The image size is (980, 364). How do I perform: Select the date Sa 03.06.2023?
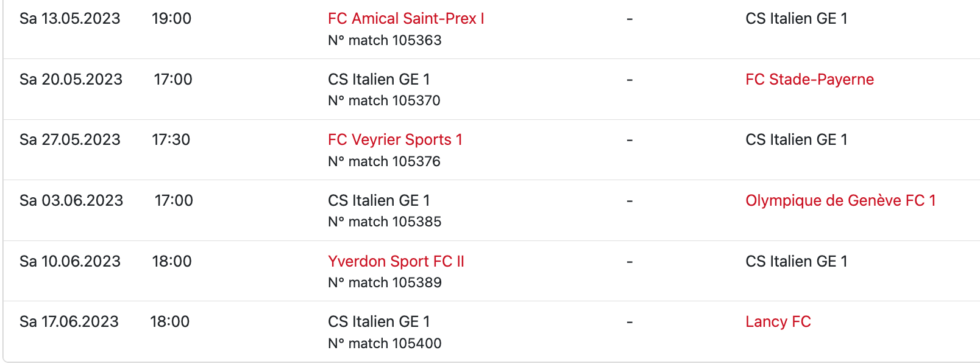(x=71, y=201)
